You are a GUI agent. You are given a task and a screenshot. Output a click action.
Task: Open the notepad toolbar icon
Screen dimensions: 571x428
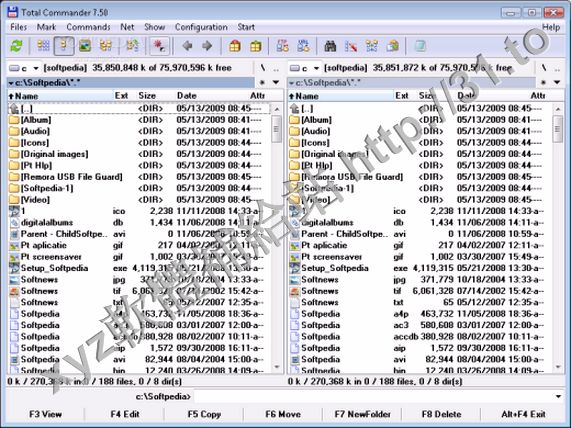pos(420,46)
